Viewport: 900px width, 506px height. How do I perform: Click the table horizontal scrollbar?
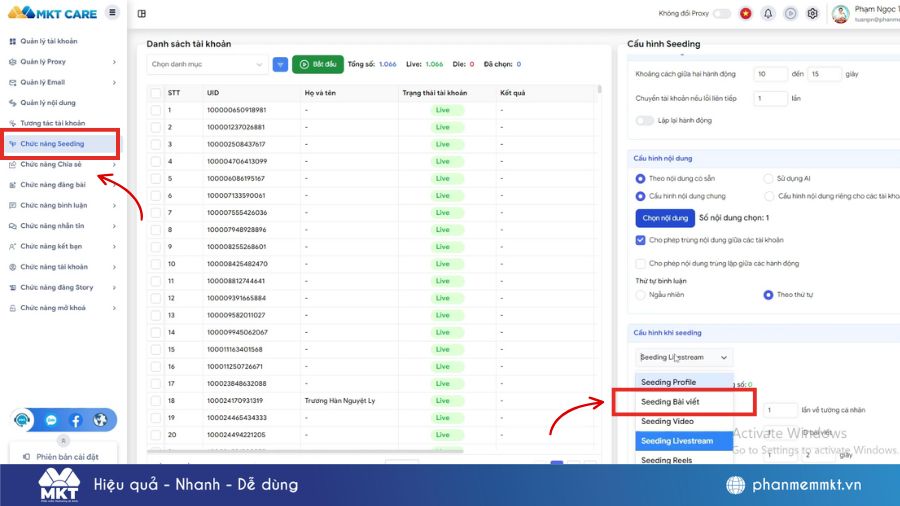coord(305,451)
